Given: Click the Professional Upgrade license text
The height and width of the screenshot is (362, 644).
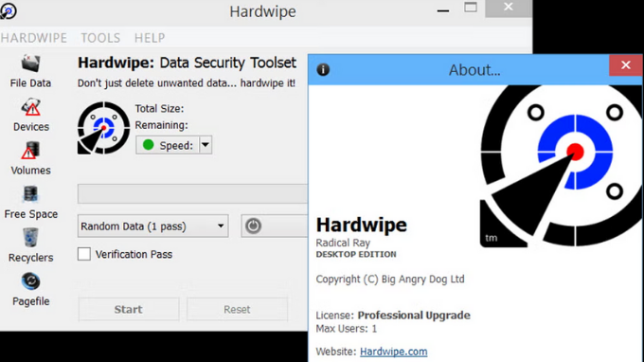Looking at the screenshot, I should pyautogui.click(x=414, y=316).
